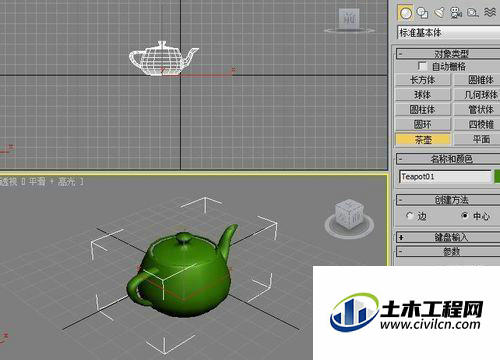
Task: Click the 球体 sphere button
Action: [x=423, y=95]
